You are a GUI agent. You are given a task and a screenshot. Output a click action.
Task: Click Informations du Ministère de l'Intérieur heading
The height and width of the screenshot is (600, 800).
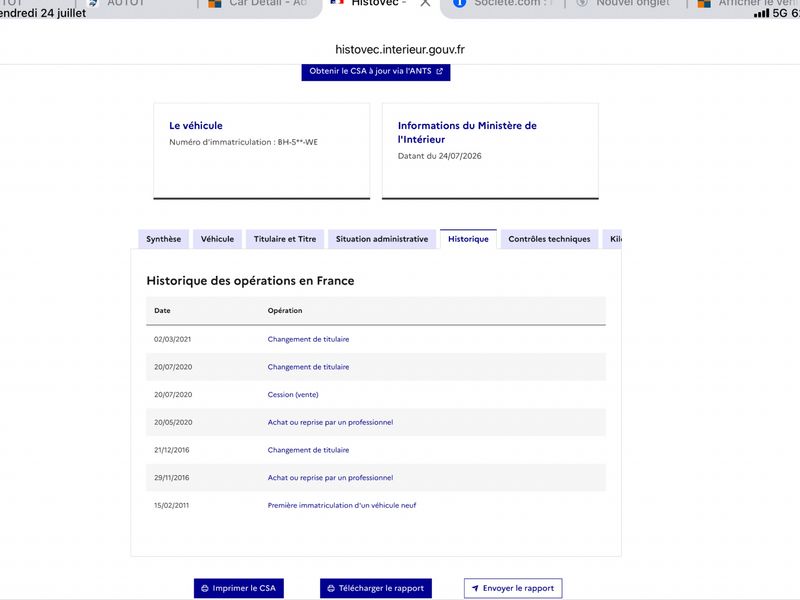coord(467,132)
